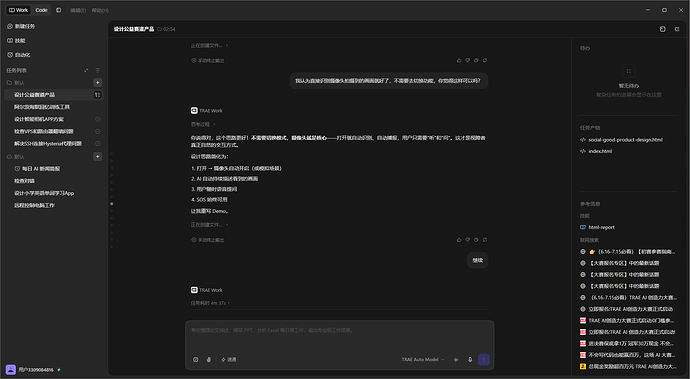Add a task to the cloud-icon 默认 group
Screen dimensions: 690x379
(98, 156)
